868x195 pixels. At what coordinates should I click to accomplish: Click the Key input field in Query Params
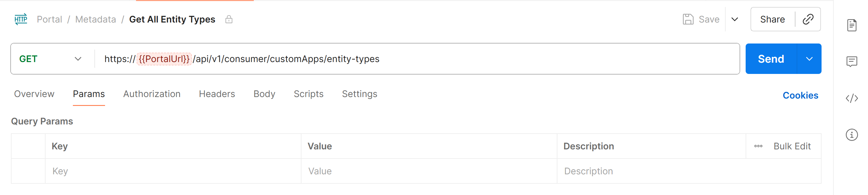135,171
